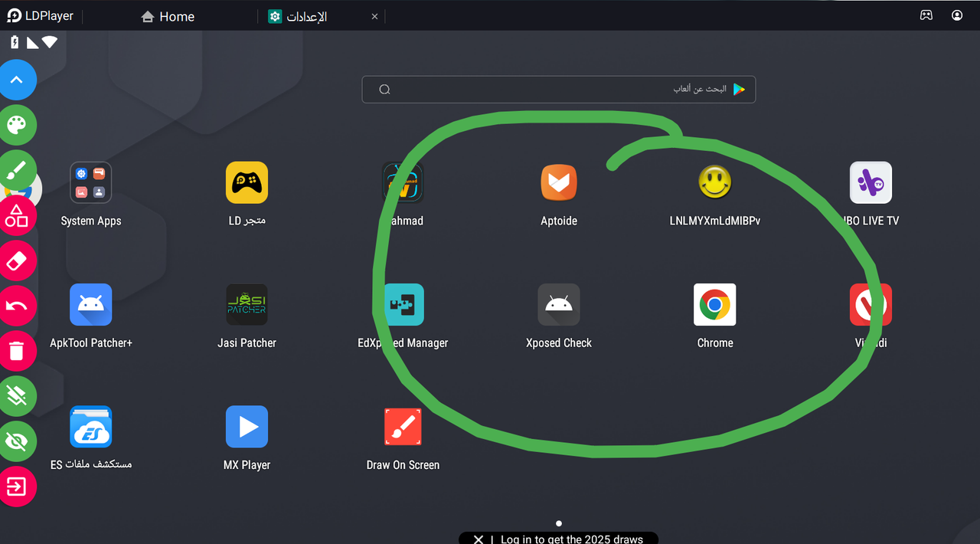Switch to the الإعدادات settings tab

coord(298,16)
